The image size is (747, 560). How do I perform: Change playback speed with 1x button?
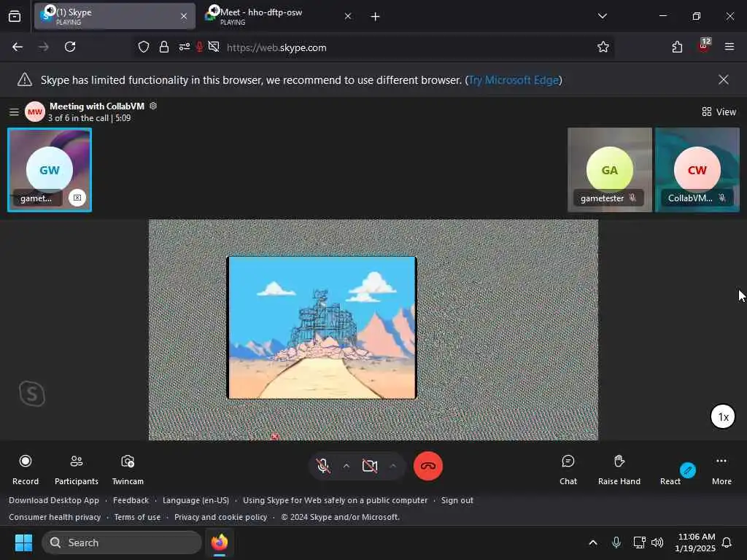coord(723,416)
